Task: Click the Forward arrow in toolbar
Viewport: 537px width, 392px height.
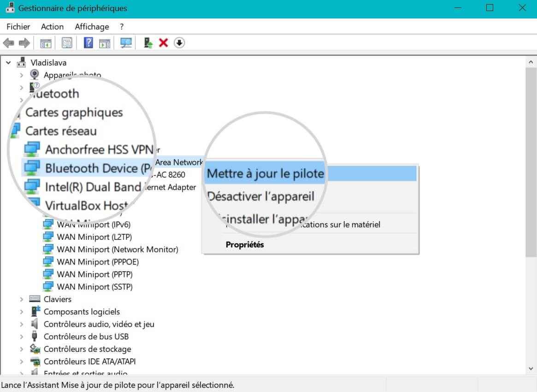Action: click(24, 43)
